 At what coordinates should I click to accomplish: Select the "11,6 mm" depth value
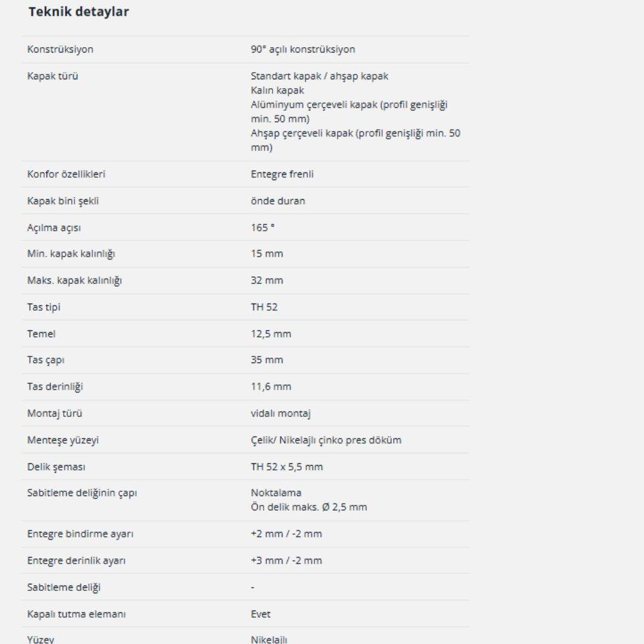click(x=271, y=387)
